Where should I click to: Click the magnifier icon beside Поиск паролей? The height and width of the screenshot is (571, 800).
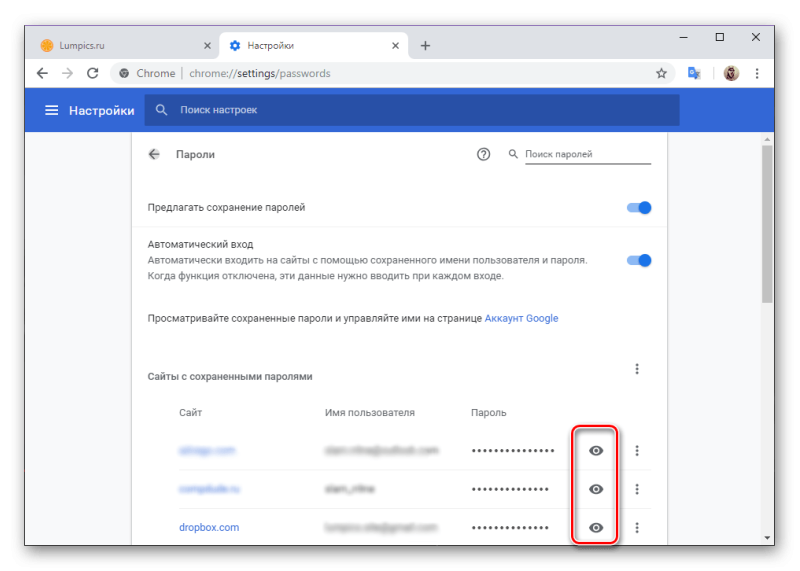[x=513, y=154]
